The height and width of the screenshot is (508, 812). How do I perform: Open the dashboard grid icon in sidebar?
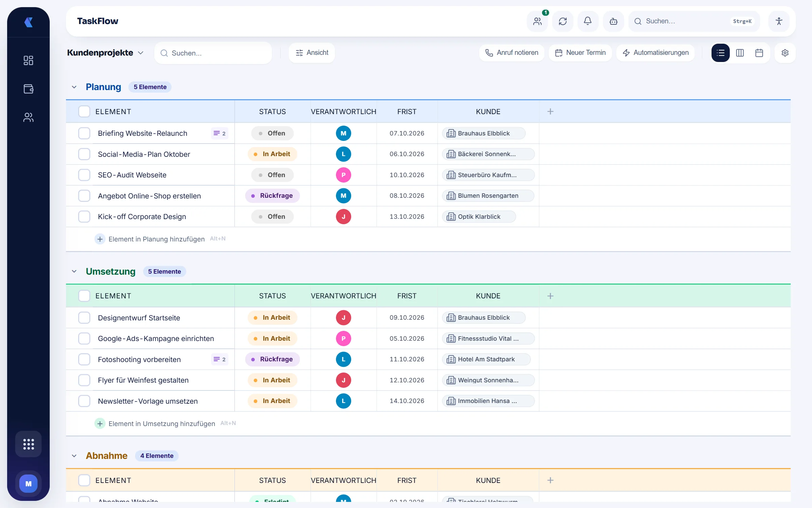28,61
